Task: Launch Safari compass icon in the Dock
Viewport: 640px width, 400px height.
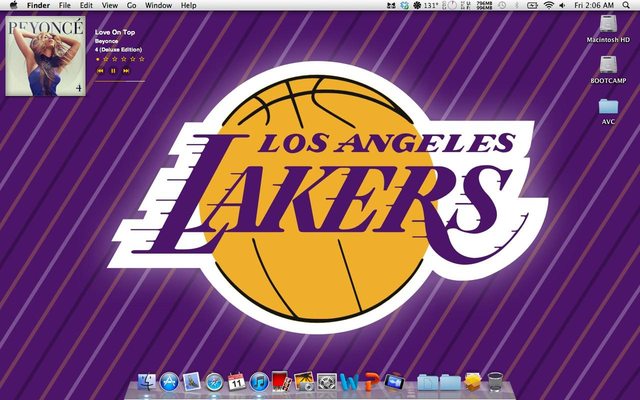Action: point(214,382)
